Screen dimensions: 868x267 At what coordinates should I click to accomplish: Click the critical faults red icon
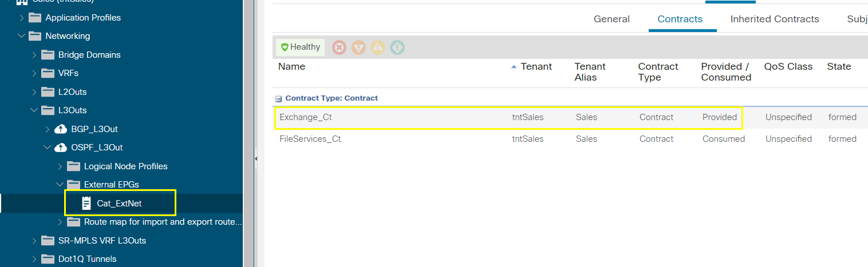tap(340, 47)
